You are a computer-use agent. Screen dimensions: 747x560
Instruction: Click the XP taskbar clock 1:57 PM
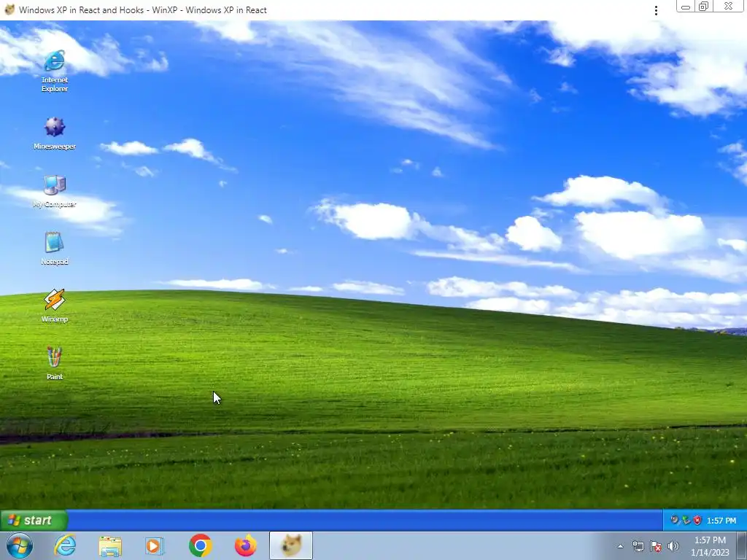(x=721, y=521)
